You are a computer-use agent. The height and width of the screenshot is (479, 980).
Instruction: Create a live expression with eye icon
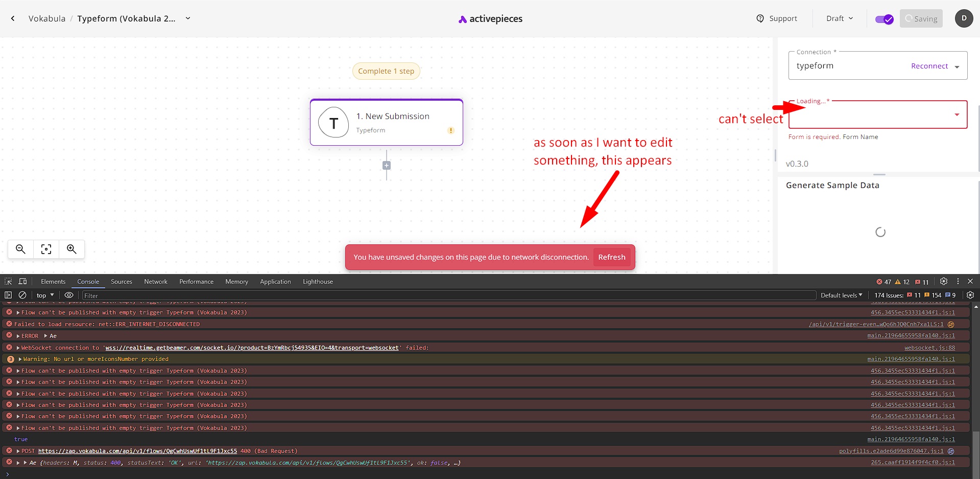[69, 295]
